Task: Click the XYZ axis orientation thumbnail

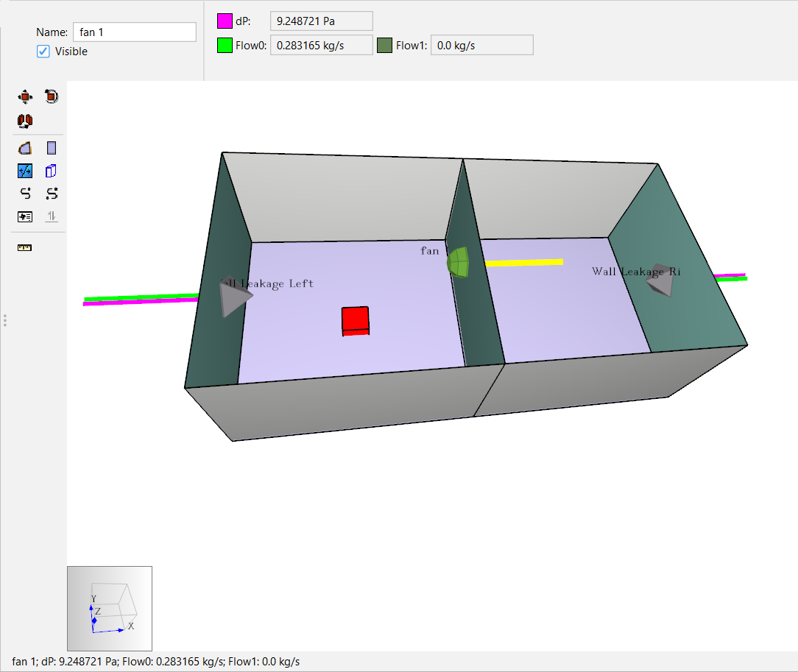Action: tap(110, 609)
